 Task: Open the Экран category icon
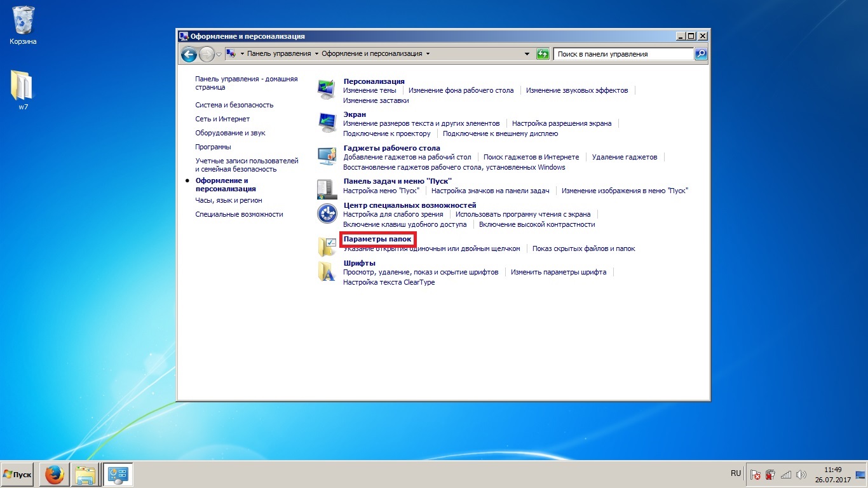pyautogui.click(x=327, y=123)
